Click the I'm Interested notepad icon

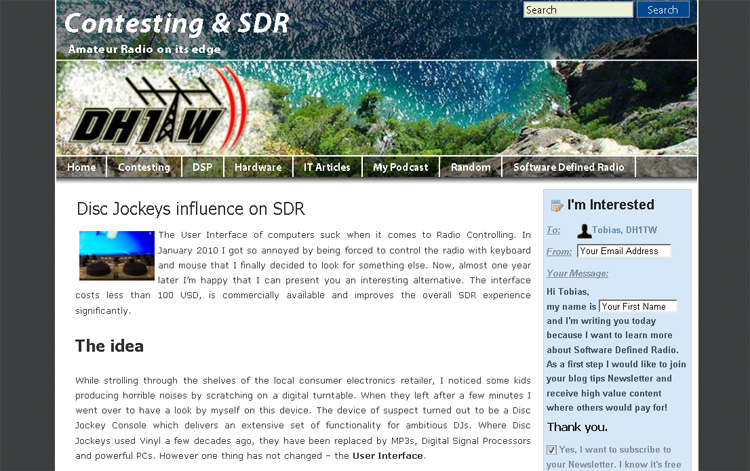click(556, 206)
